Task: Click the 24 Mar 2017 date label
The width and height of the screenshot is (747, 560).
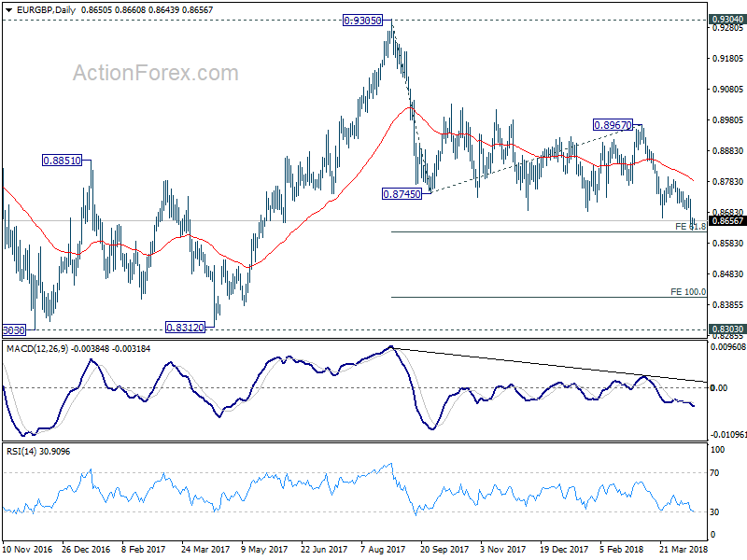Action: tap(205, 549)
